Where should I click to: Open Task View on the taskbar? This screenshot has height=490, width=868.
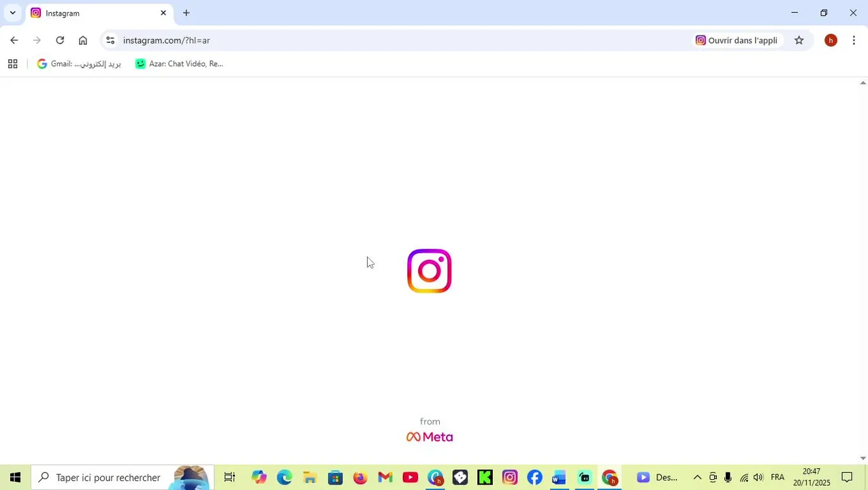point(229,477)
